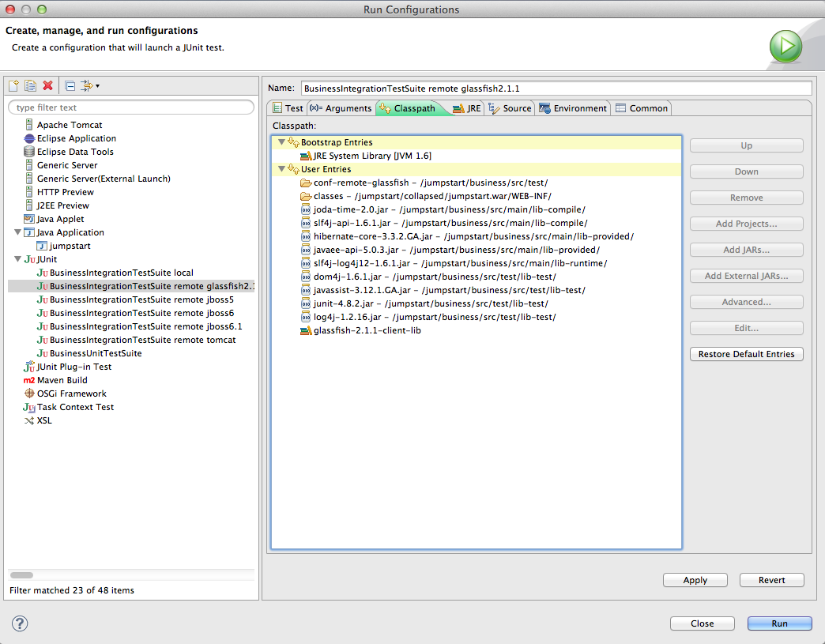The width and height of the screenshot is (825, 644).
Task: Select the glassfish-2.1.1-client-lib library entry
Action: (x=360, y=330)
